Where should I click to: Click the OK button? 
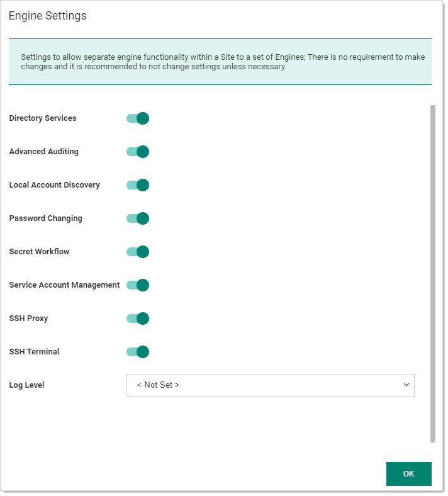409,474
